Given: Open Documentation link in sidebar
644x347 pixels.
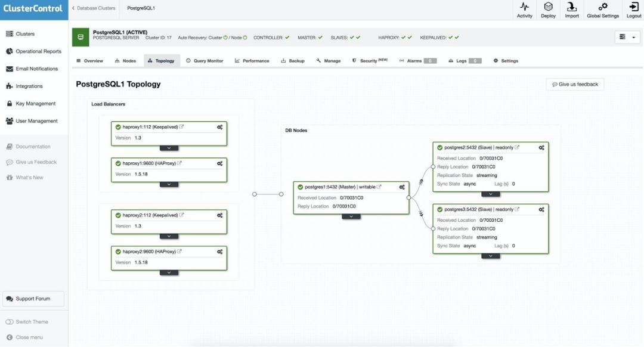Looking at the screenshot, I should [29, 147].
